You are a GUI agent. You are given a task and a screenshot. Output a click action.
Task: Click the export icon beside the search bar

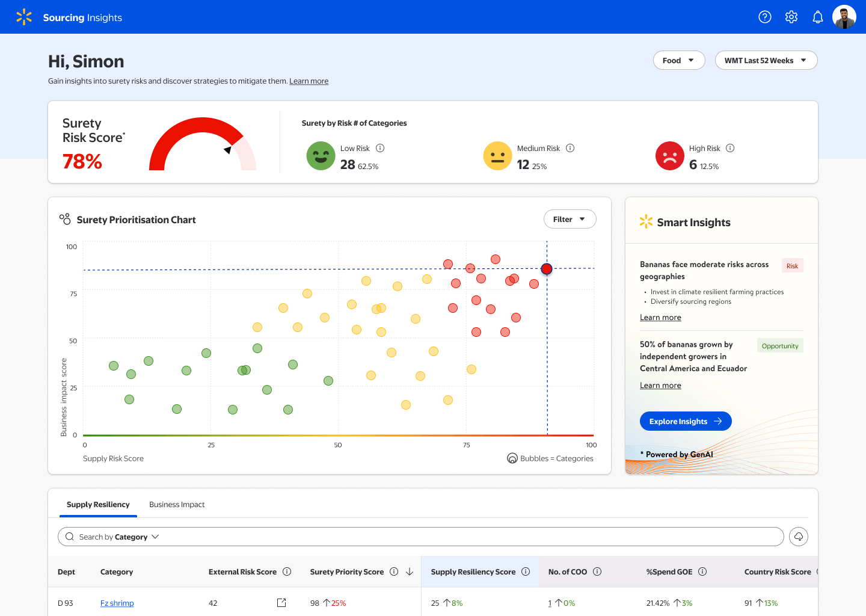coord(798,536)
